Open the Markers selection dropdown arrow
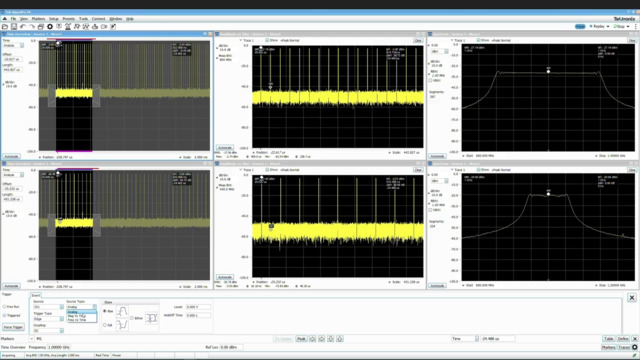 point(31,339)
